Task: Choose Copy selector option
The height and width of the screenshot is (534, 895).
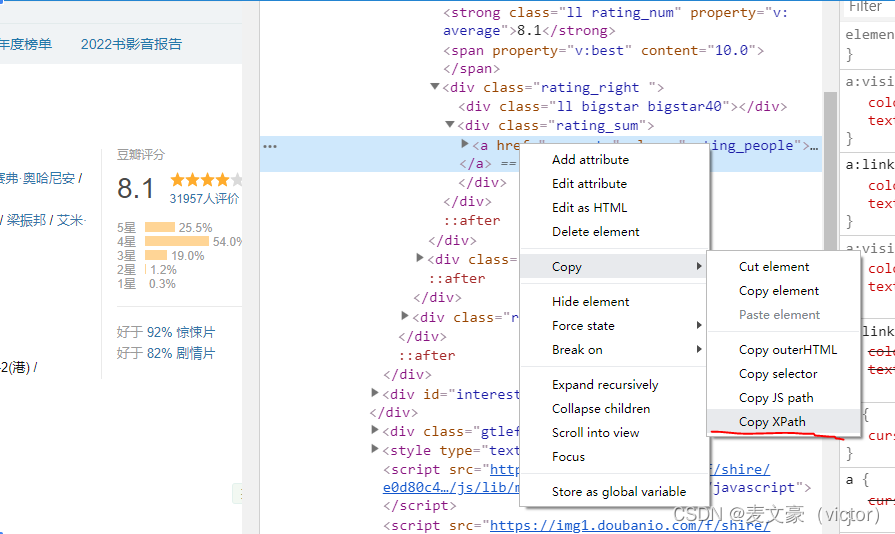Action: pos(778,374)
